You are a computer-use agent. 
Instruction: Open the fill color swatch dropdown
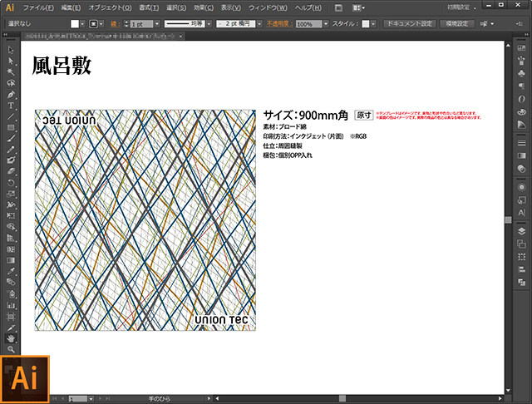click(x=82, y=24)
